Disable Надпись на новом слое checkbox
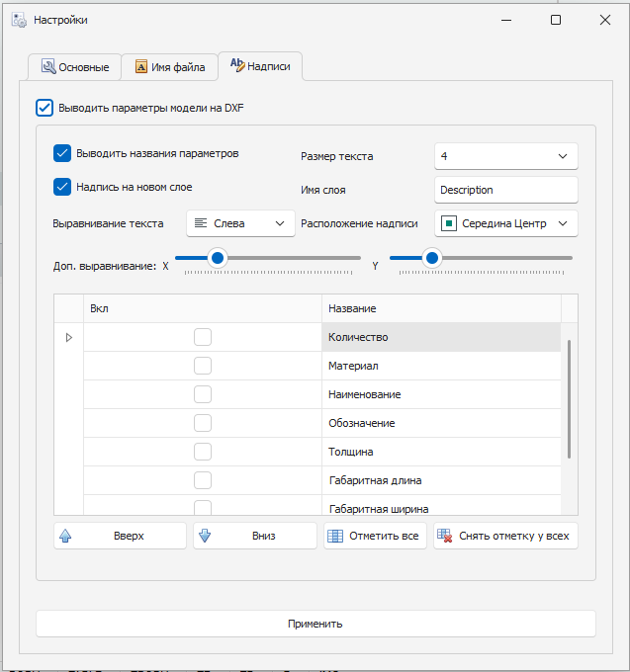 (x=62, y=186)
